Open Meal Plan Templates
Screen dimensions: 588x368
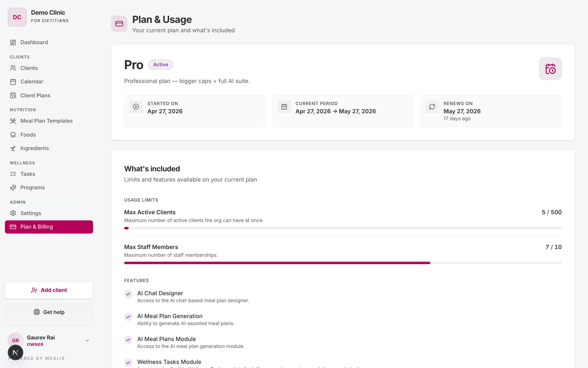(49, 121)
